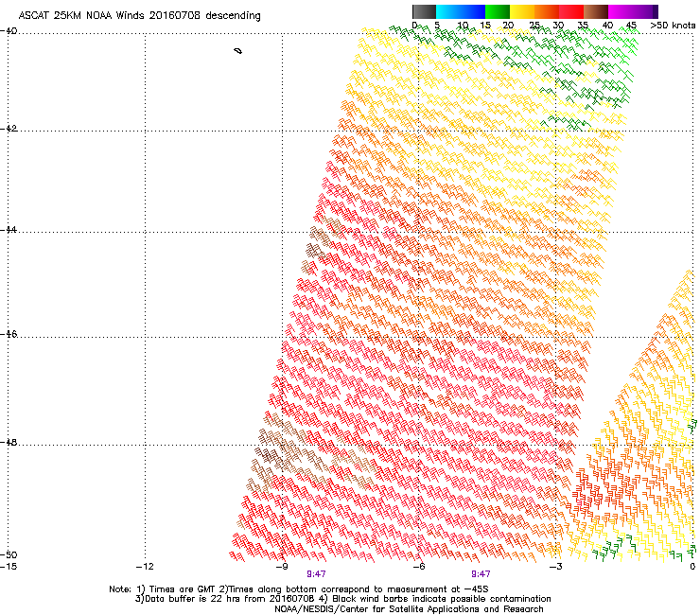Click the brown 35-40 knots legend swatch
The height and width of the screenshot is (615, 700).
(x=596, y=11)
